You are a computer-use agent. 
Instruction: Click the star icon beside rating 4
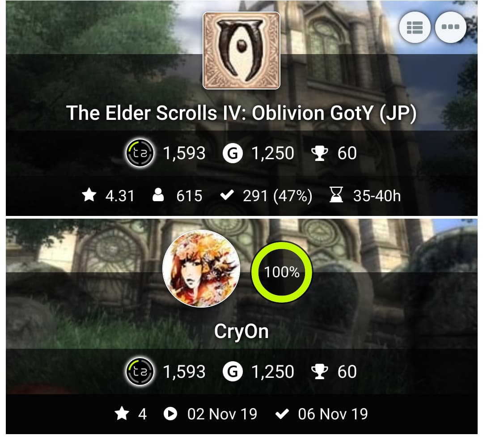coord(122,414)
